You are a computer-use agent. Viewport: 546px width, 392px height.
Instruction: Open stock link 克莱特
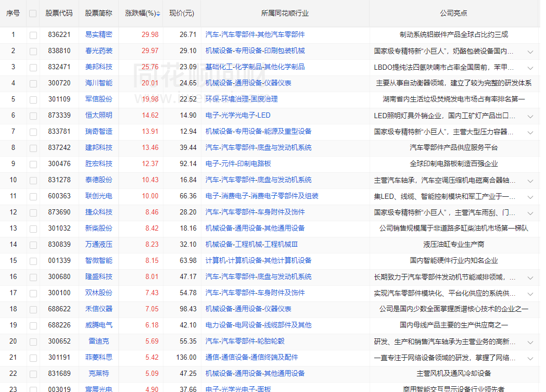click(x=98, y=373)
